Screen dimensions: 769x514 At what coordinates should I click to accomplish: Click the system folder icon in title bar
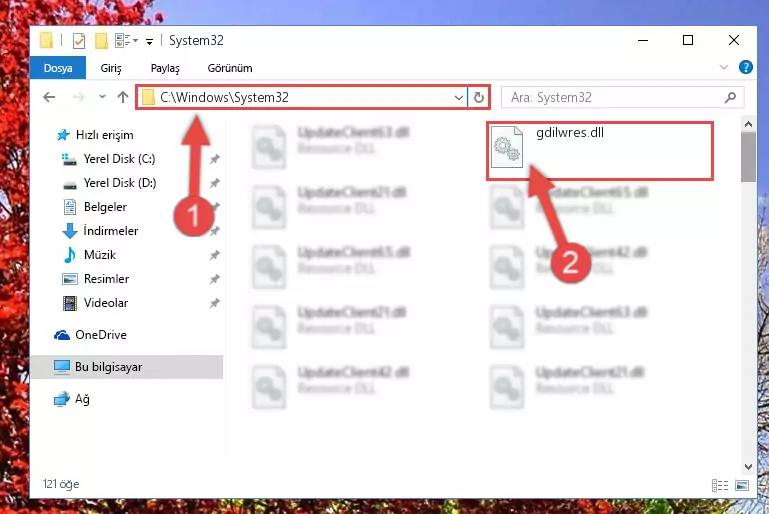(x=46, y=41)
